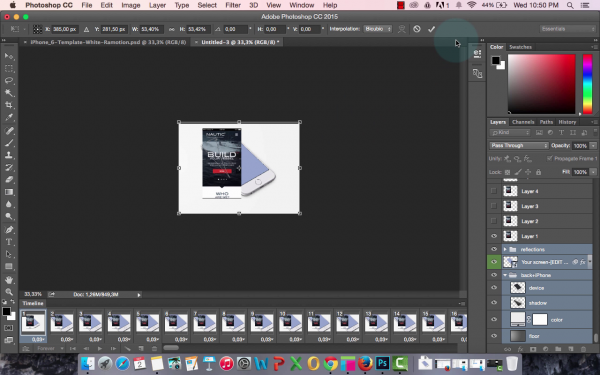
Task: Pick a color in the red color field
Action: 541,84
